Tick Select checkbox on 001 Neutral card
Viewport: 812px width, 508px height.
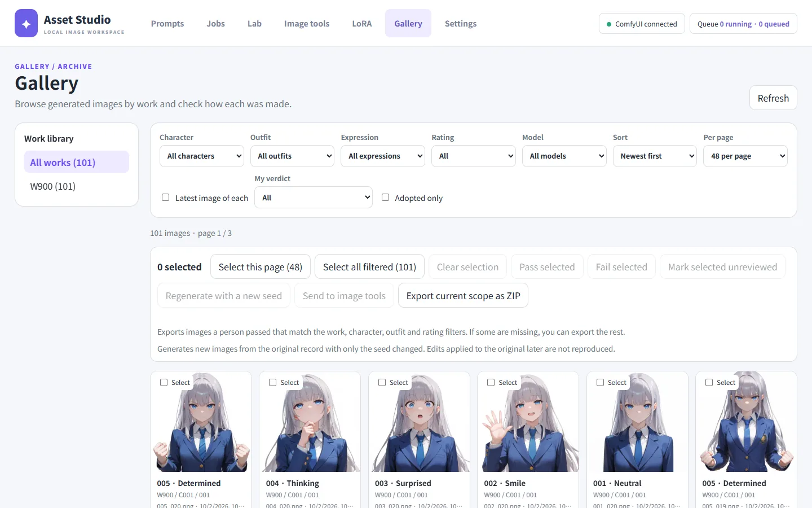(x=600, y=382)
